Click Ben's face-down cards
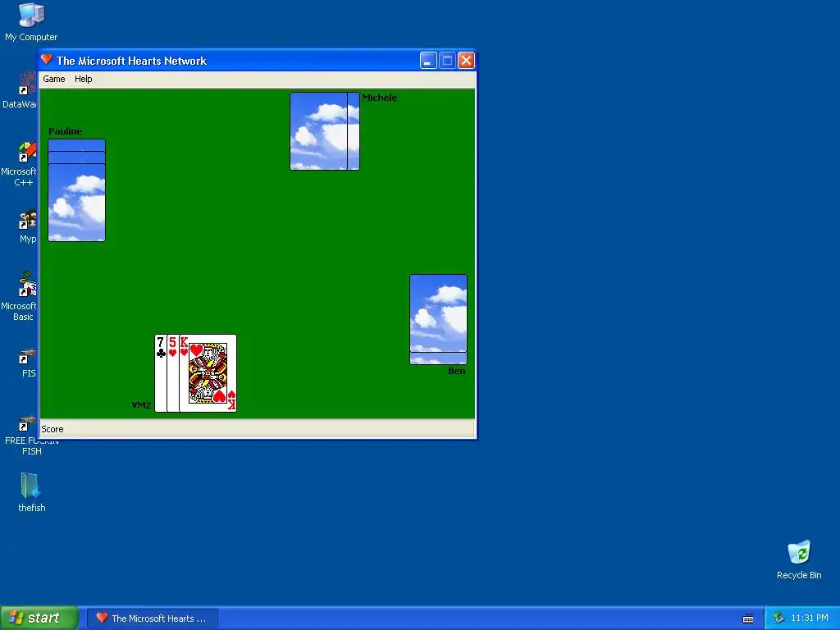This screenshot has height=630, width=840. tap(438, 319)
